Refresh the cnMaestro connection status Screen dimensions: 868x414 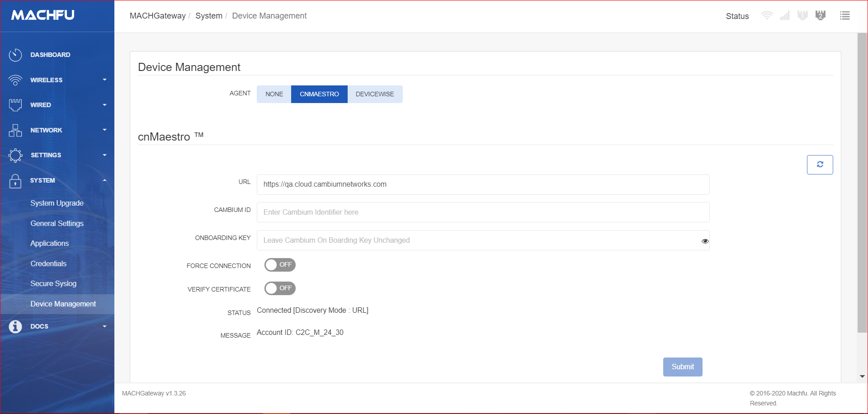(x=820, y=165)
